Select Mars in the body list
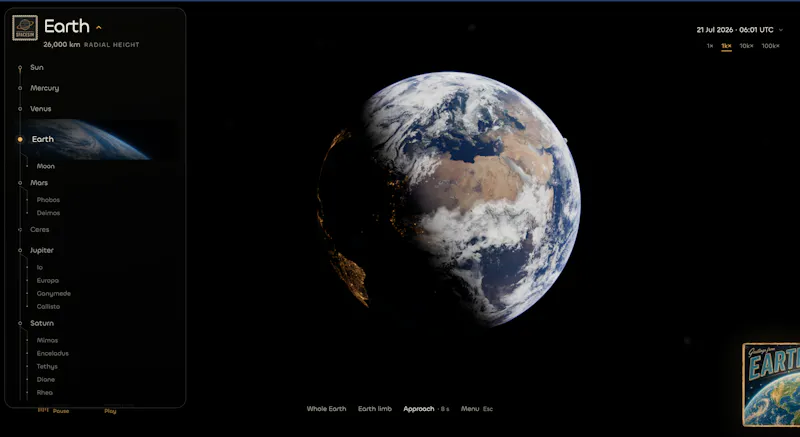 [x=39, y=183]
